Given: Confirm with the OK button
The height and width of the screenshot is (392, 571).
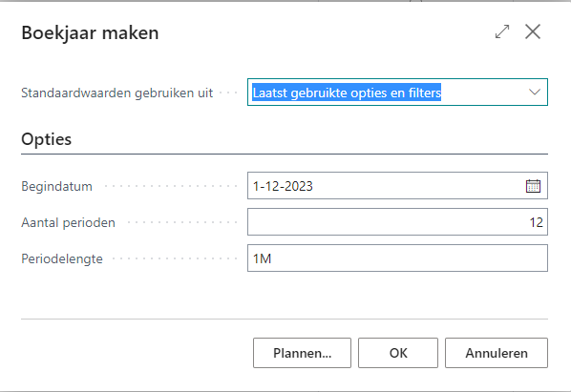Looking at the screenshot, I should point(398,353).
